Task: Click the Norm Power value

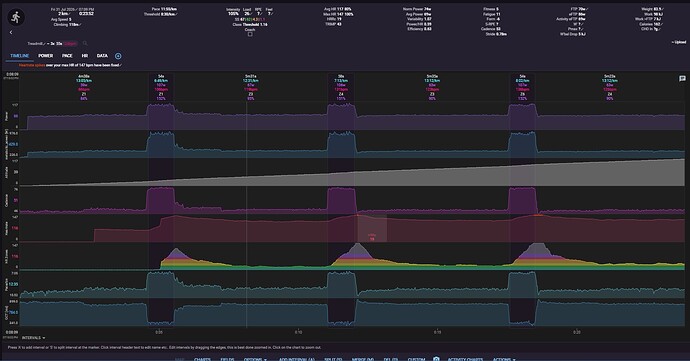Action: point(417,9)
